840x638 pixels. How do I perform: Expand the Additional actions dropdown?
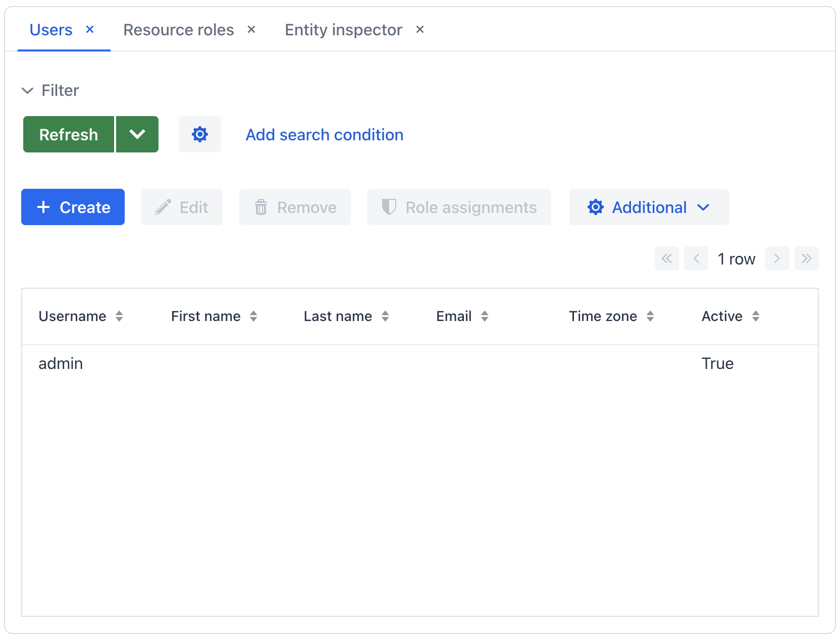(x=649, y=207)
